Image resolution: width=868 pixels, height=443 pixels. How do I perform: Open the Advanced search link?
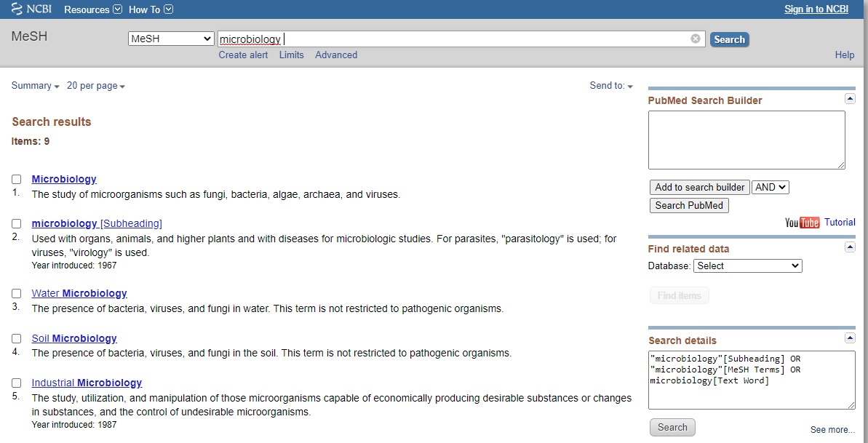[335, 55]
